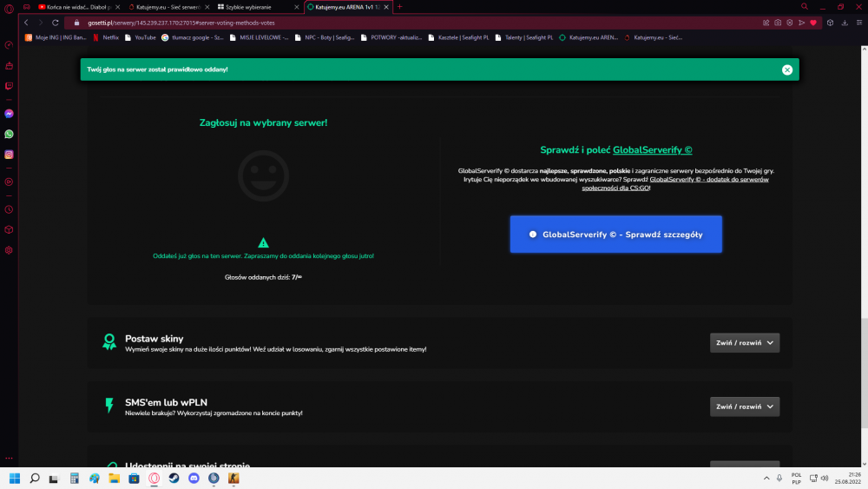Expand the SMS'em lub wPLN section

pyautogui.click(x=745, y=406)
